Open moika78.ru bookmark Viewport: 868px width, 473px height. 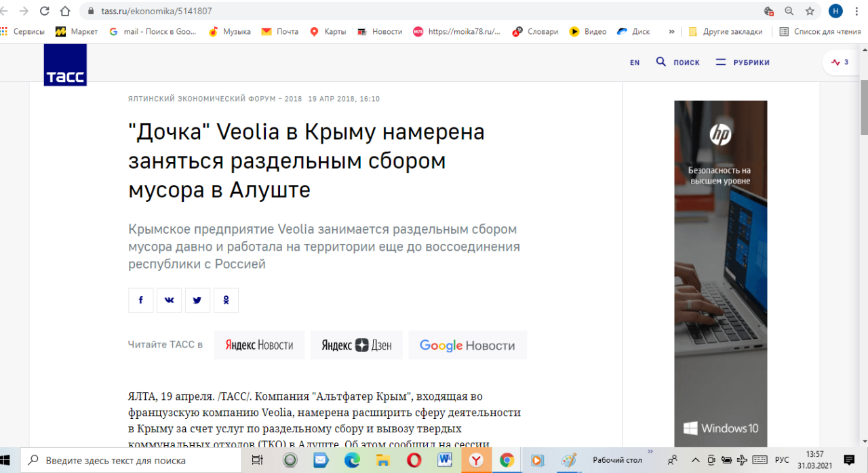click(457, 31)
